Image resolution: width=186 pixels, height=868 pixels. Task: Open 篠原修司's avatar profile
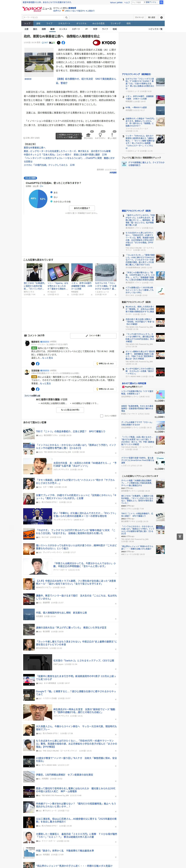(27, 343)
